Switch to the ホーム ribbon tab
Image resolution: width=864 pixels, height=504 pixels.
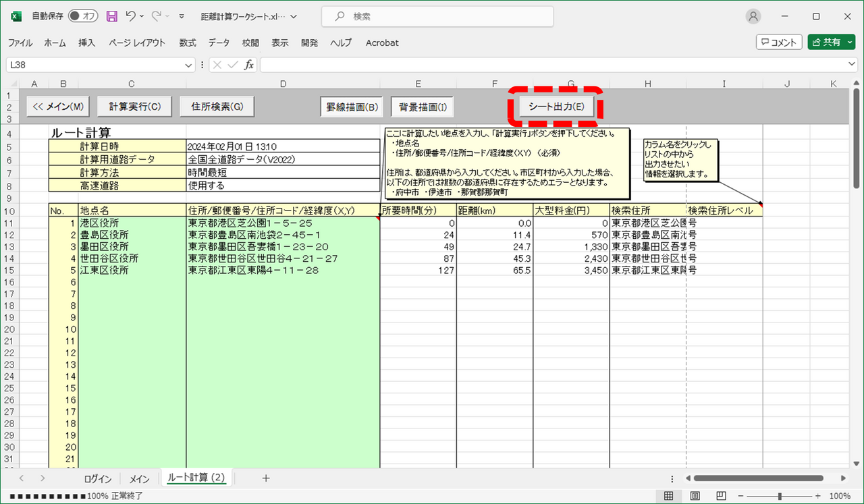(55, 43)
